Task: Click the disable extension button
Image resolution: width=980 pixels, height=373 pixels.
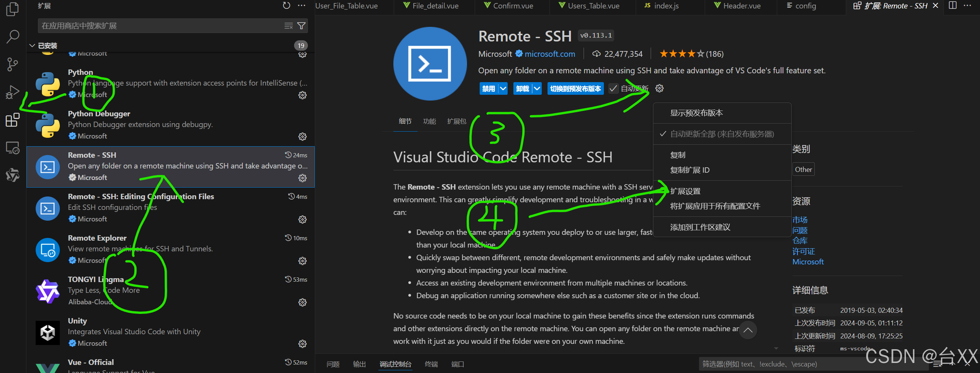Action: (x=488, y=89)
